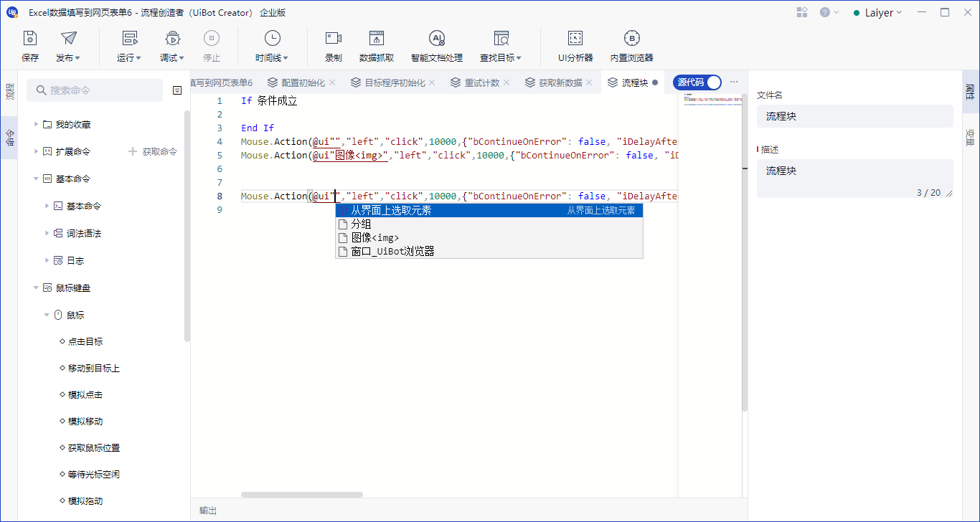980x522 pixels.
Task: Choose 图像<img> in autocomplete list
Action: [x=489, y=237]
